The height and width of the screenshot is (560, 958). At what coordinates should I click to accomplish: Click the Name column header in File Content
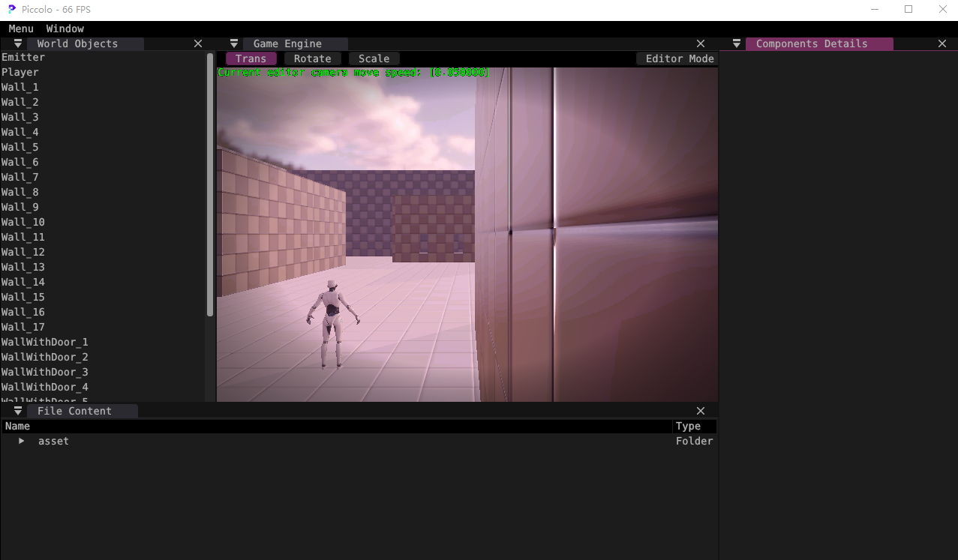tap(17, 426)
